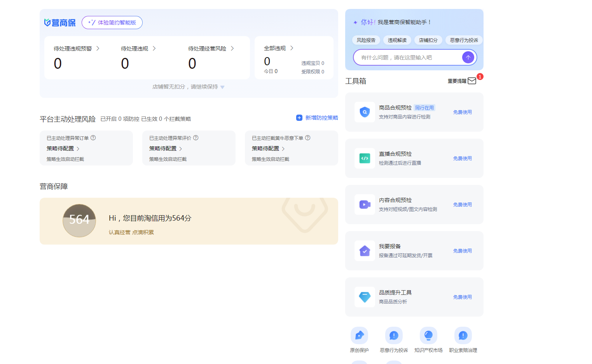Open 待处理违规 chevron

click(x=154, y=49)
